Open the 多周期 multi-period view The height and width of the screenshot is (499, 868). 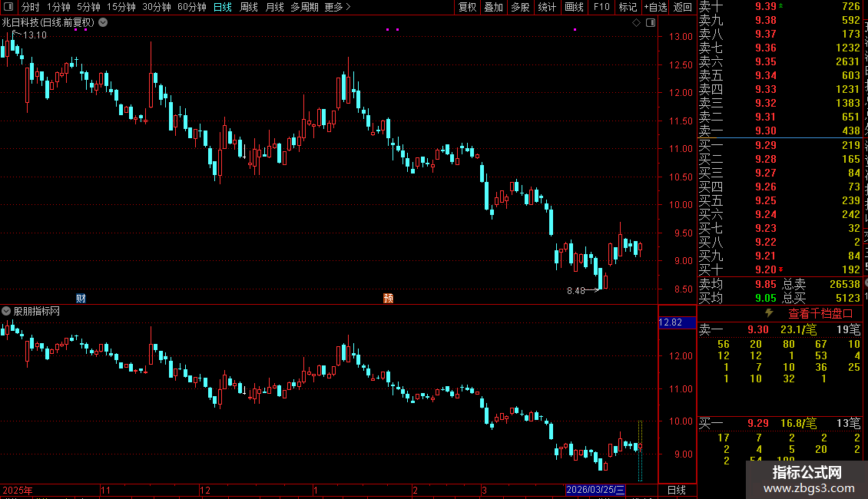click(304, 7)
